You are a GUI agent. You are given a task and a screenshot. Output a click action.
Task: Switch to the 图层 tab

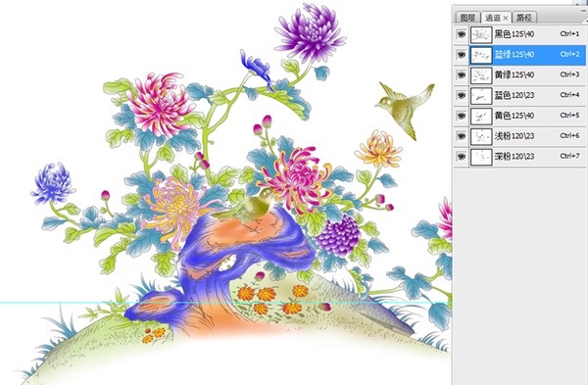467,18
